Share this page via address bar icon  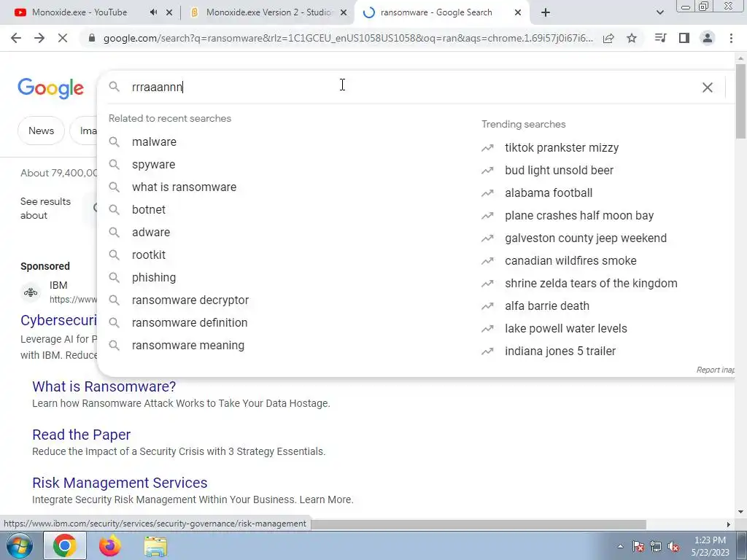tap(608, 38)
